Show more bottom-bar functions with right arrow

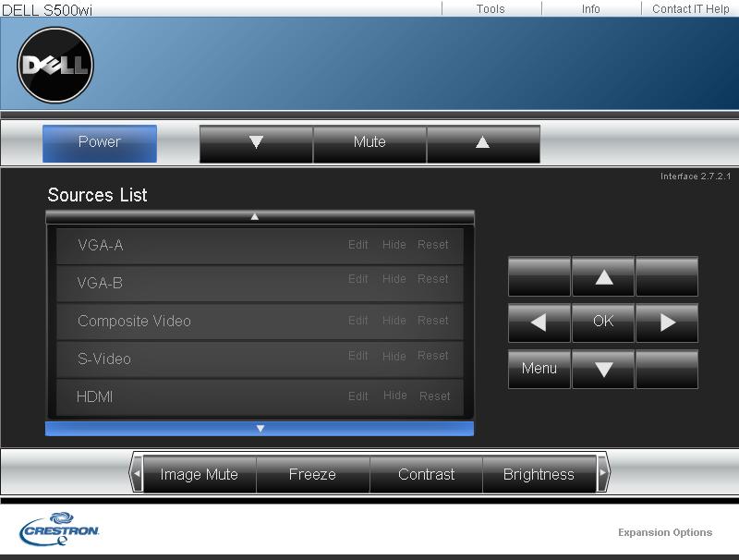coord(603,473)
